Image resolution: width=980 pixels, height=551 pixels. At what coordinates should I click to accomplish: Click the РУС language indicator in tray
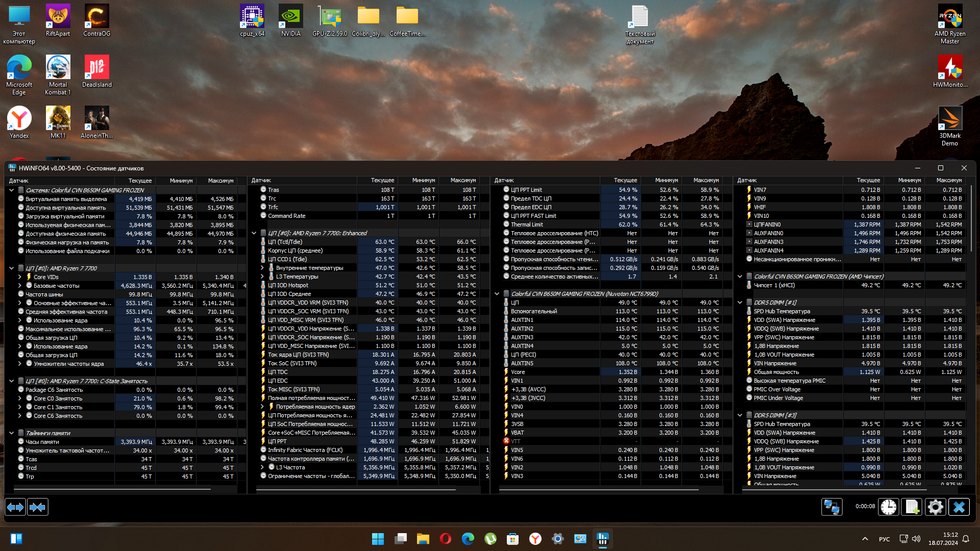tap(884, 539)
